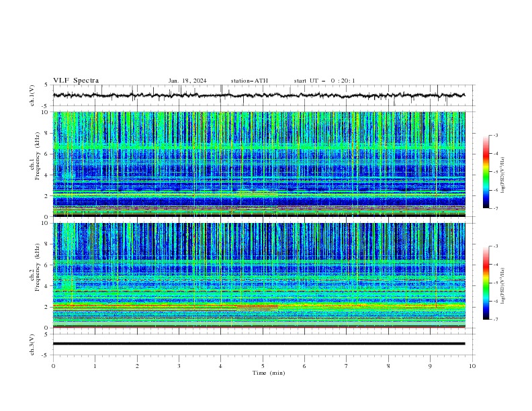
Task: Click the time-axis tick label "2"
Action: tap(137, 366)
